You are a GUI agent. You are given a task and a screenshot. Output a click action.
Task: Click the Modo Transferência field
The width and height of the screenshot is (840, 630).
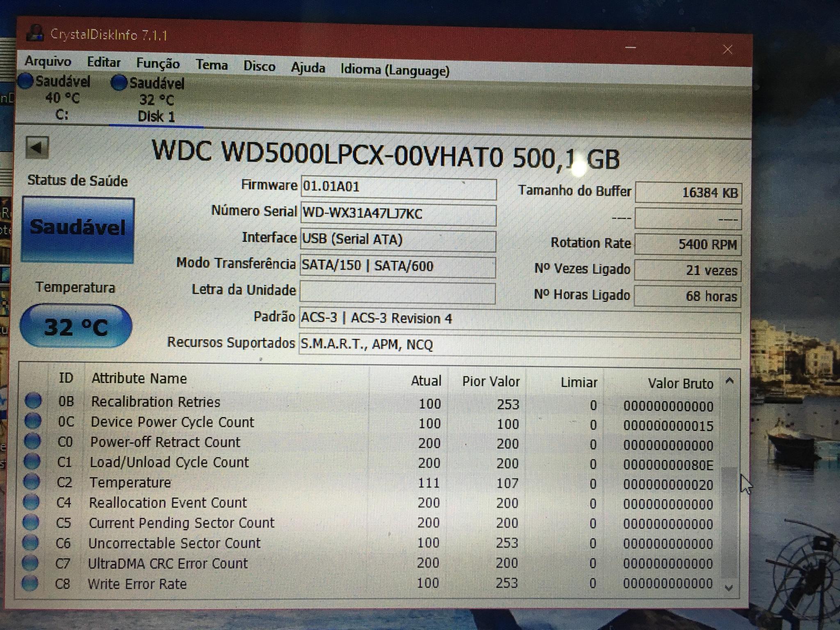click(x=397, y=267)
